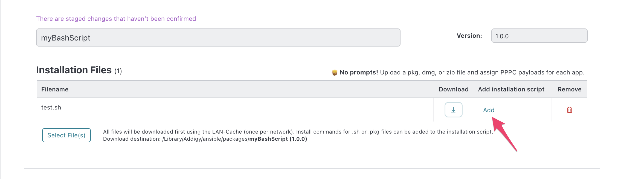This screenshot has width=644, height=179.
Task: Download the test.sh file
Action: pos(453,110)
